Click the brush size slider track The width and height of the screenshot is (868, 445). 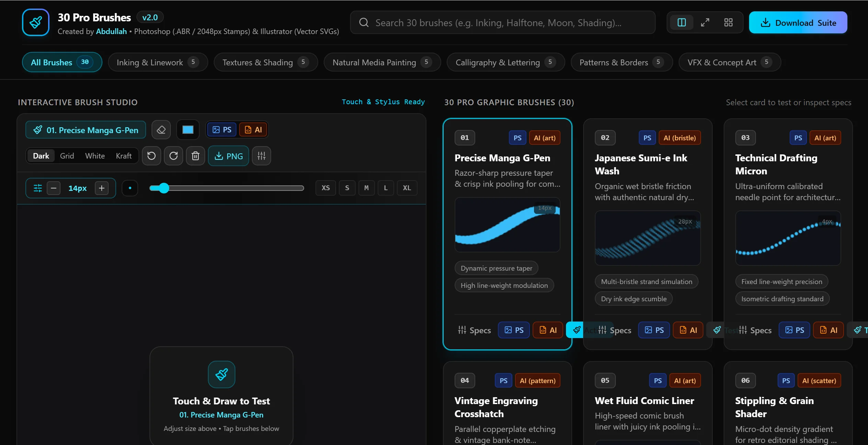227,188
